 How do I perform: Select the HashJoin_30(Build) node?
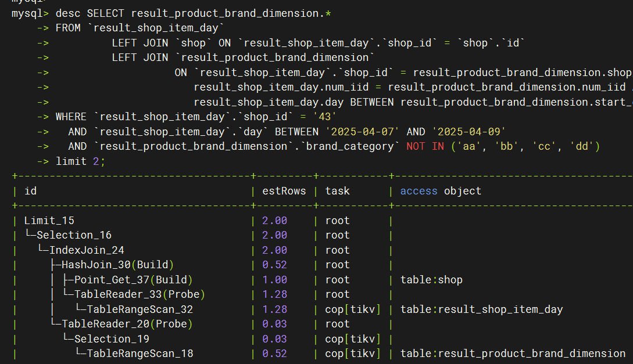(118, 265)
